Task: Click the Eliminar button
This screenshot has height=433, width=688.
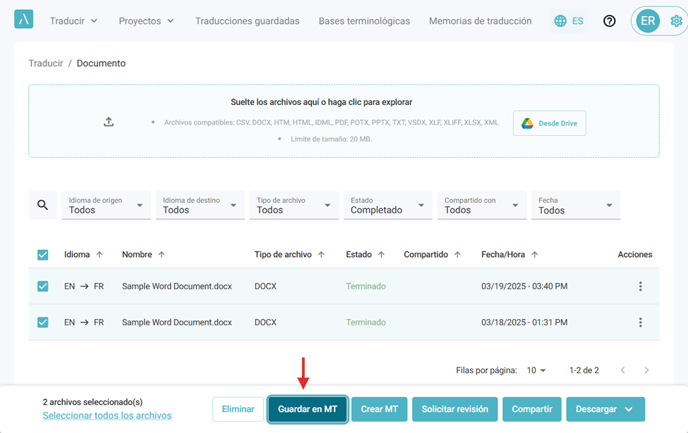Action: click(238, 409)
